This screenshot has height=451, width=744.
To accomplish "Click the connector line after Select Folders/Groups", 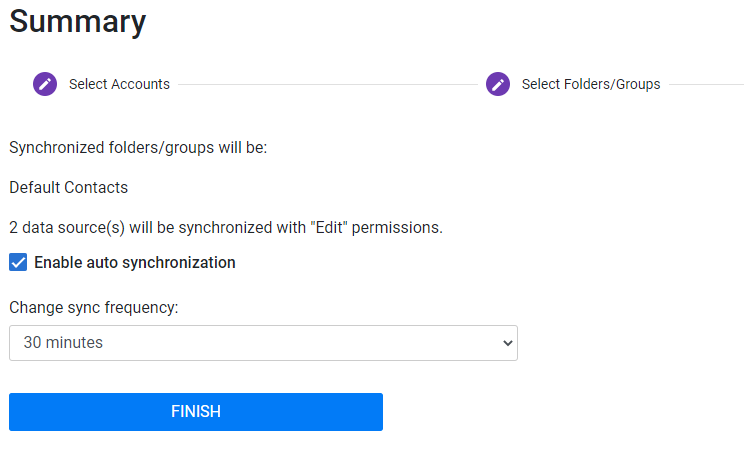I will point(707,85).
